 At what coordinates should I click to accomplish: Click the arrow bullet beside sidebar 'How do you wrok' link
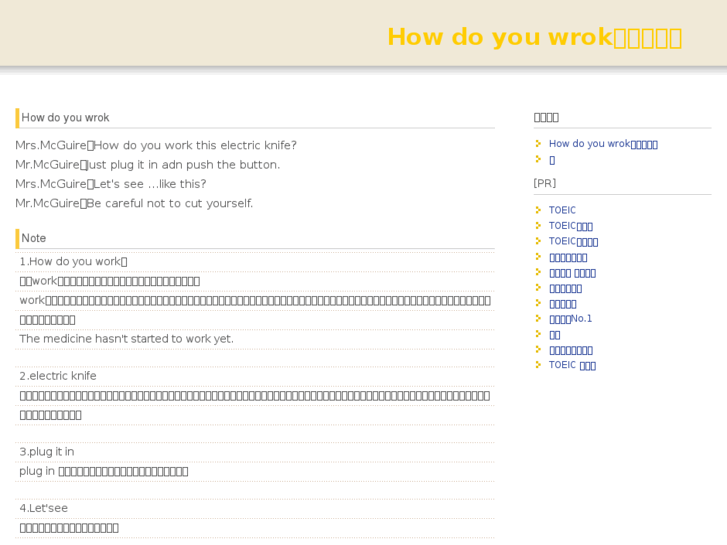(x=538, y=144)
